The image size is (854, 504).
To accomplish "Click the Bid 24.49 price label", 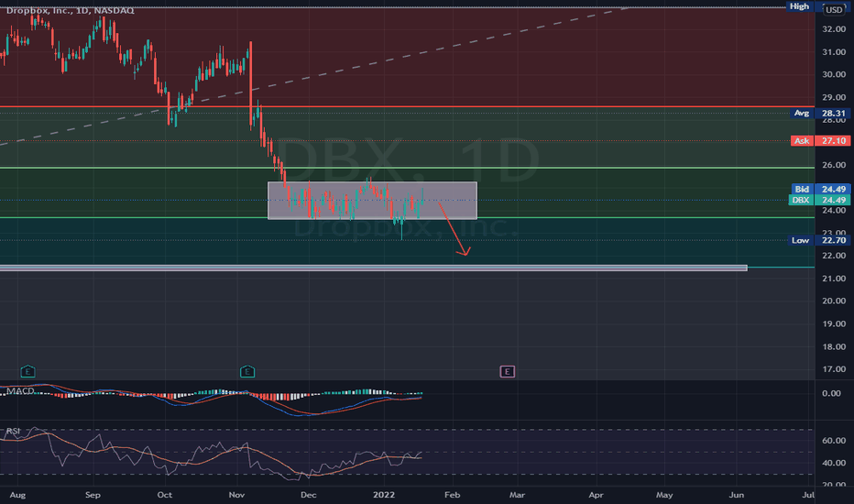I will (x=820, y=189).
